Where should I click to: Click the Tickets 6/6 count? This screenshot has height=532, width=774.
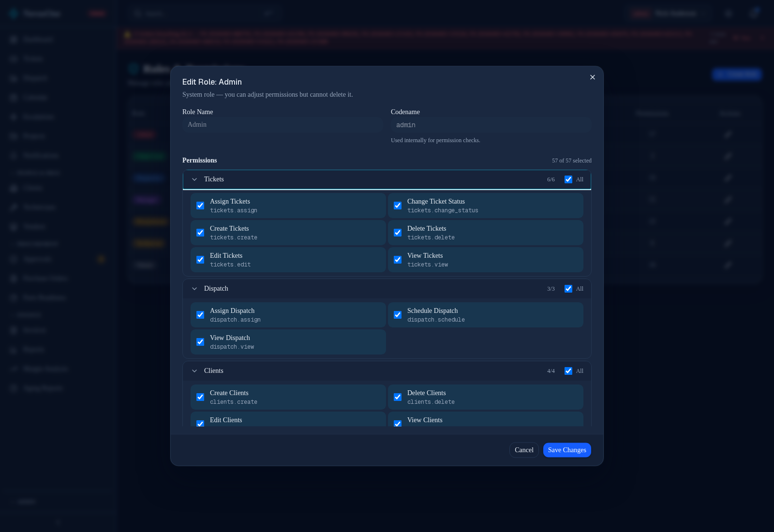[x=551, y=179]
